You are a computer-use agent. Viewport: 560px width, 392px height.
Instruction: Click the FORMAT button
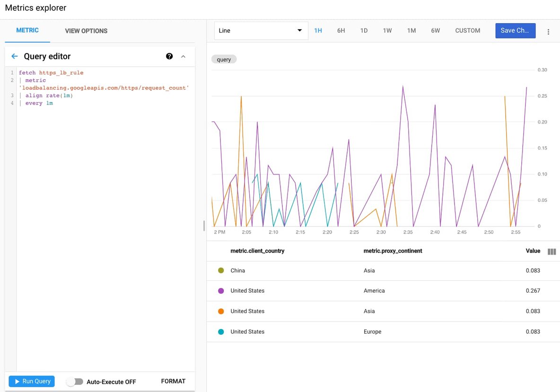point(173,381)
